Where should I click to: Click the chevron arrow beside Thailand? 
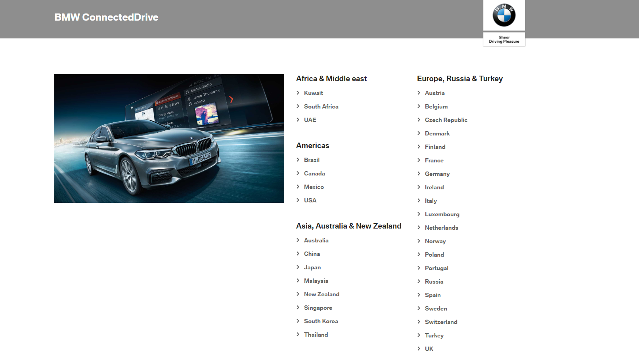point(298,334)
